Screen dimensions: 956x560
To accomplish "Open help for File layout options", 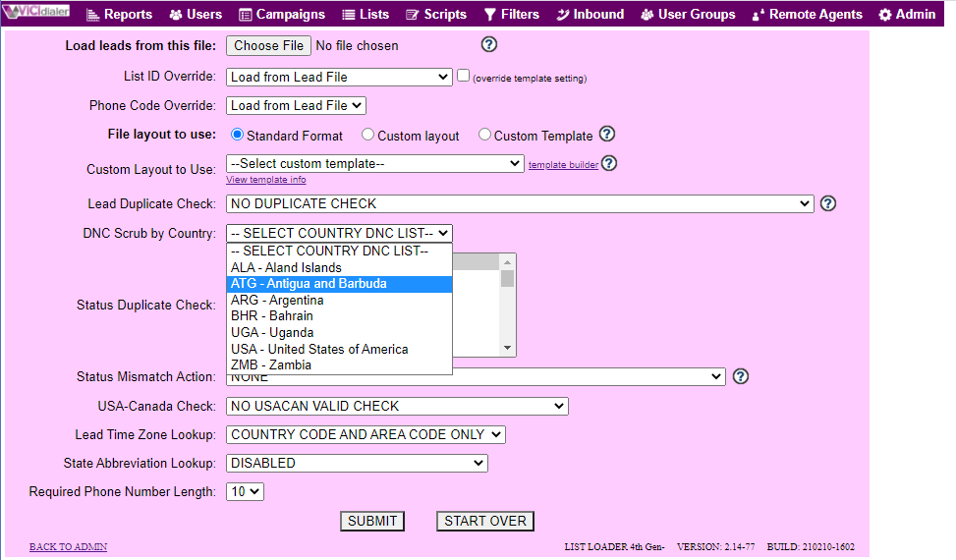I will (x=606, y=134).
